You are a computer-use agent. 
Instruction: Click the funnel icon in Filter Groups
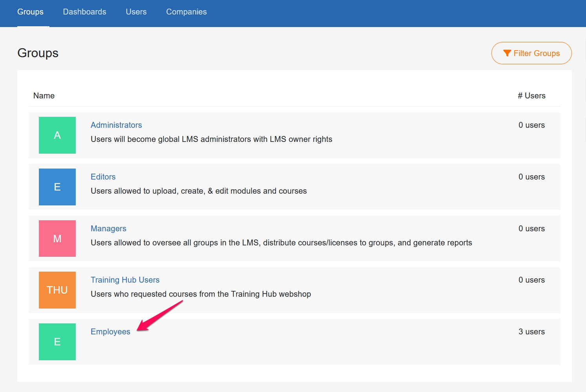(507, 53)
